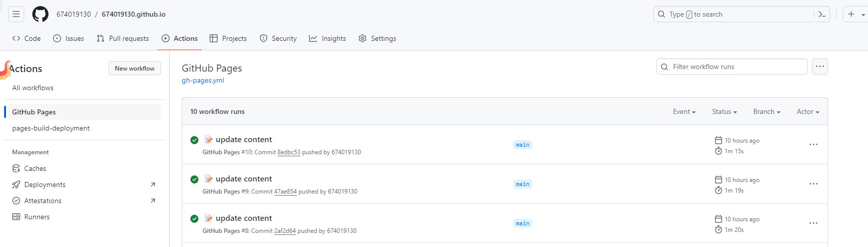
Task: Open the 674019130 owner link
Action: point(74,14)
